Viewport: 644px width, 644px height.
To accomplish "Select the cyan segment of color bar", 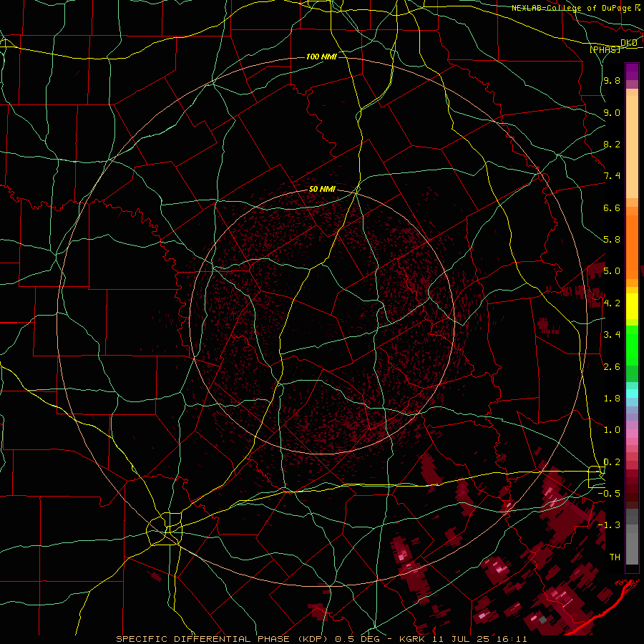I will point(632,393).
